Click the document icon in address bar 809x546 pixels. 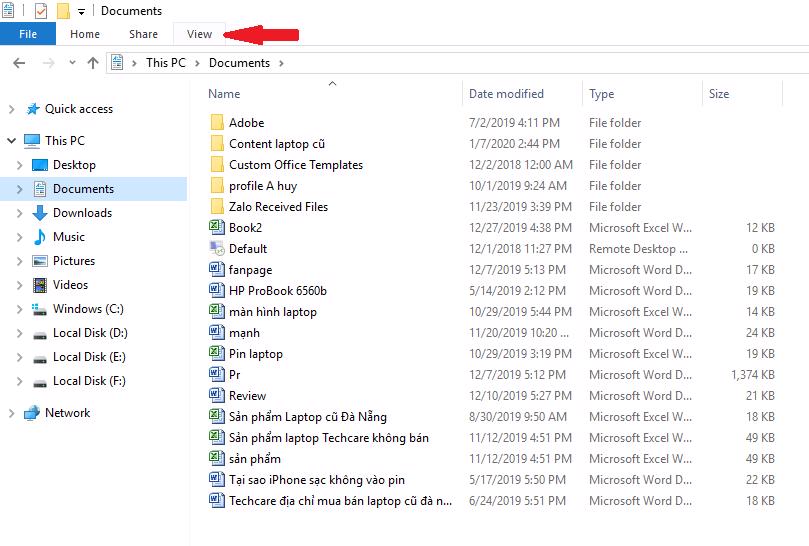point(117,62)
